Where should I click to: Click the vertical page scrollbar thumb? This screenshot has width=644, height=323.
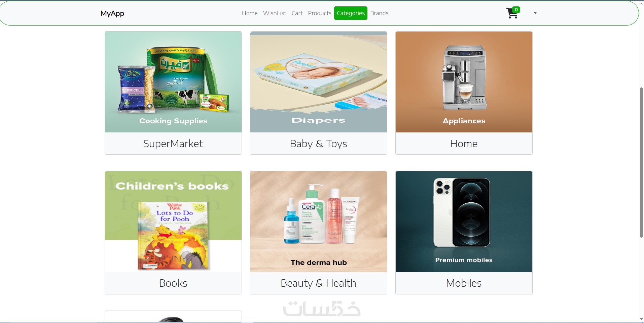coord(641,162)
